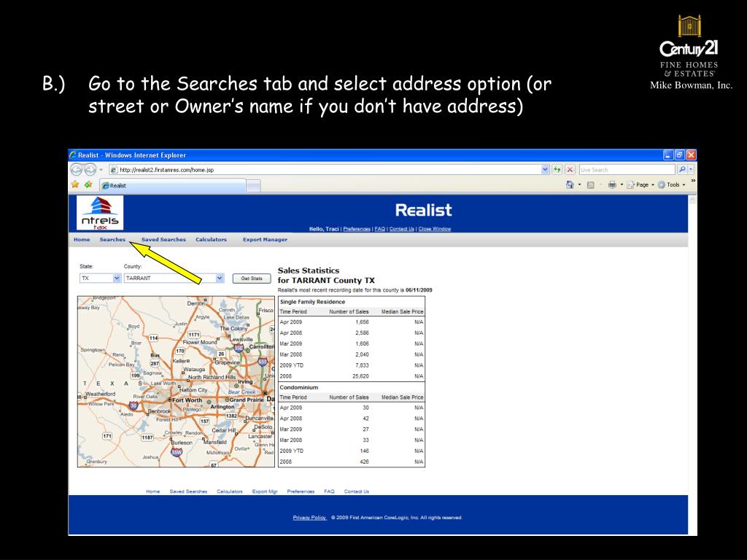Open the Print options dropdown arrow

[622, 184]
